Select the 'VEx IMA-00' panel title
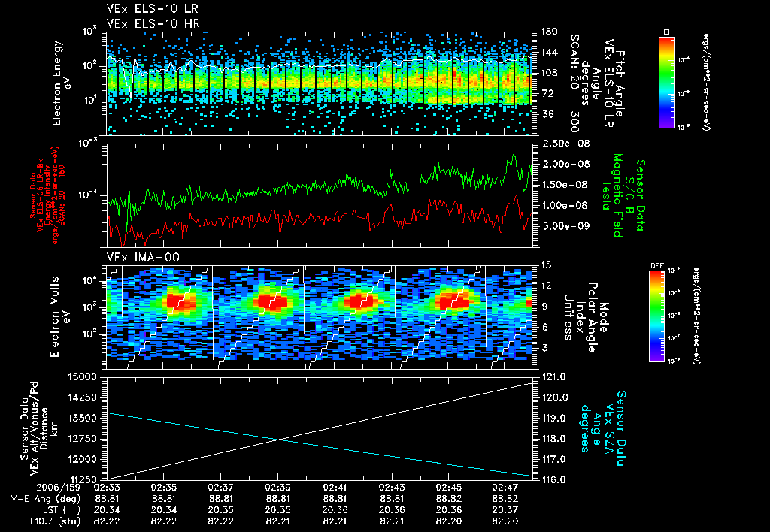The image size is (770, 532). (x=143, y=257)
